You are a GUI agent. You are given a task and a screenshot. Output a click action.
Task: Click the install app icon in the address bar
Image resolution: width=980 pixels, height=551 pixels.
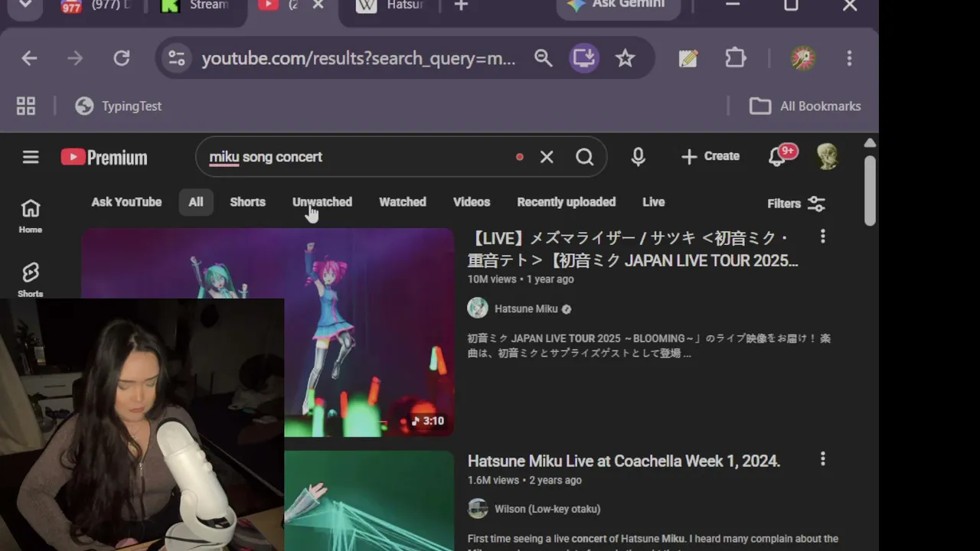pyautogui.click(x=584, y=58)
